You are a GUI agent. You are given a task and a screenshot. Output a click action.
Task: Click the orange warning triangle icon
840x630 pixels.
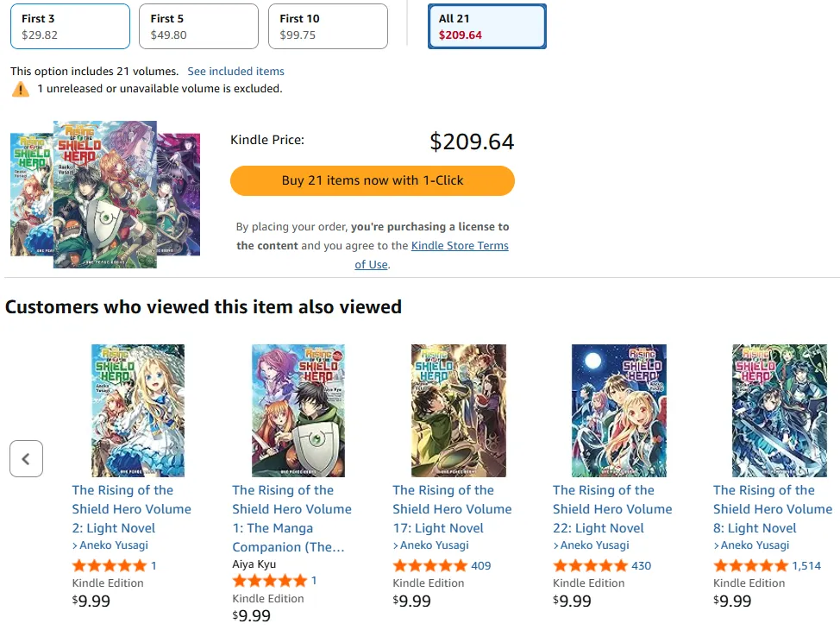click(21, 89)
